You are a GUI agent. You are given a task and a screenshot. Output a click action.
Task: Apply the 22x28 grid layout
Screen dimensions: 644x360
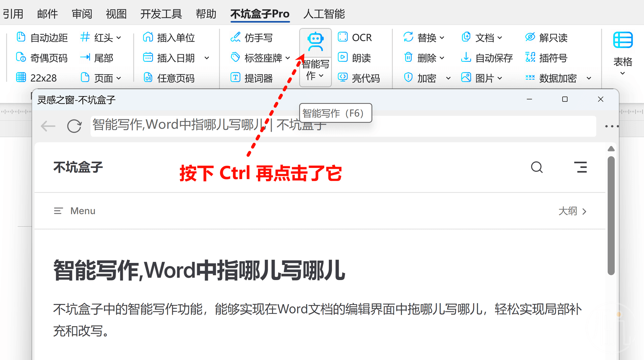[x=37, y=78]
